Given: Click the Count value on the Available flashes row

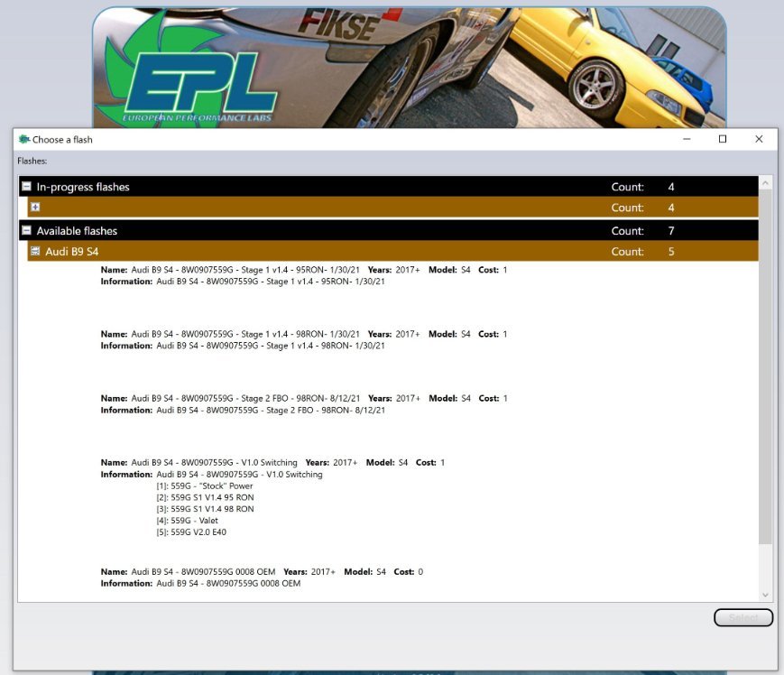Looking at the screenshot, I should pos(671,231).
